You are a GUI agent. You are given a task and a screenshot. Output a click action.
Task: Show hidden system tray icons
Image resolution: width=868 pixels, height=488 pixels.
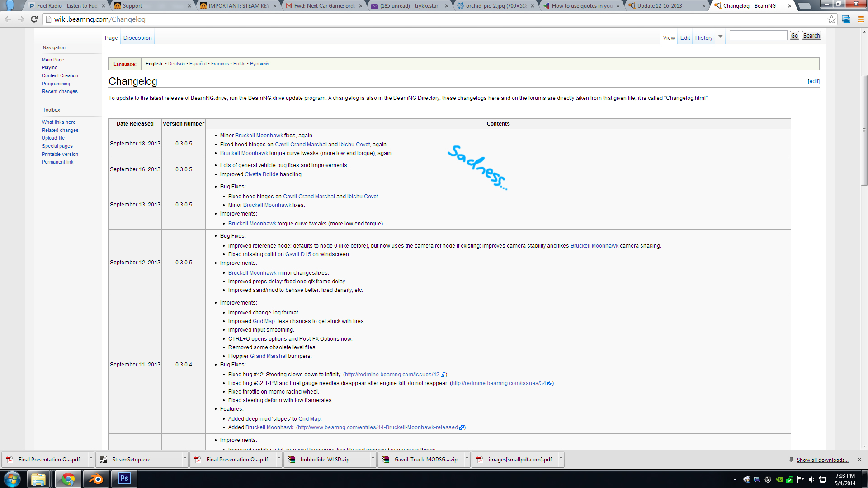735,479
